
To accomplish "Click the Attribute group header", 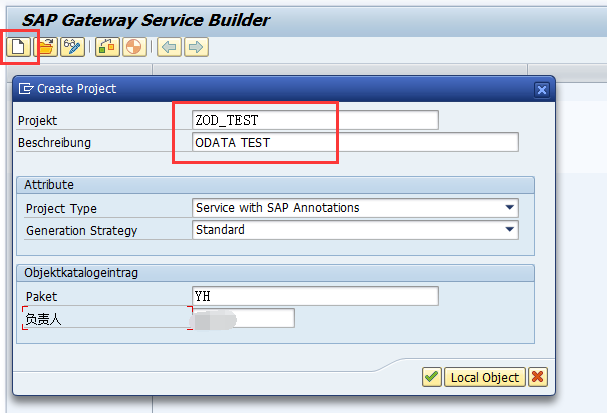I will pyautogui.click(x=50, y=185).
